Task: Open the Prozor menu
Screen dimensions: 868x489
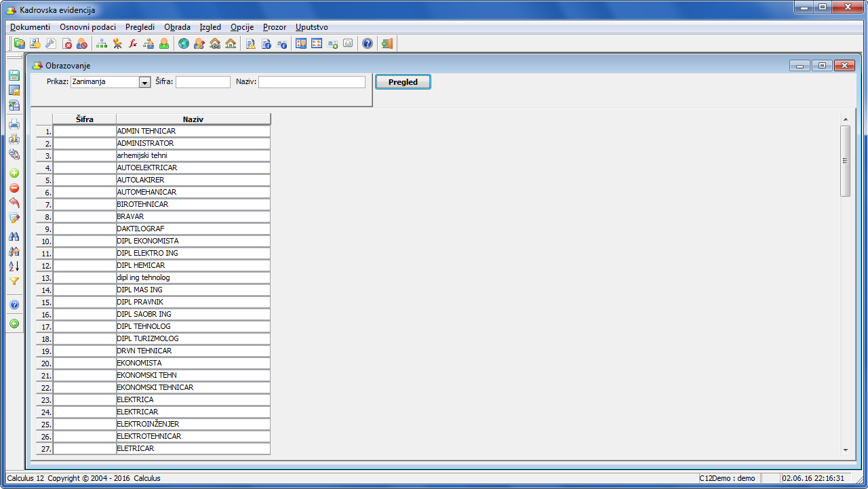Action: [x=275, y=27]
